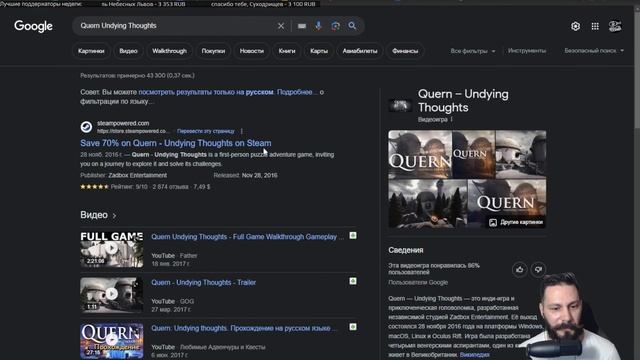
Task: Open the Безопасный поиск dropdown
Action: [x=594, y=51]
